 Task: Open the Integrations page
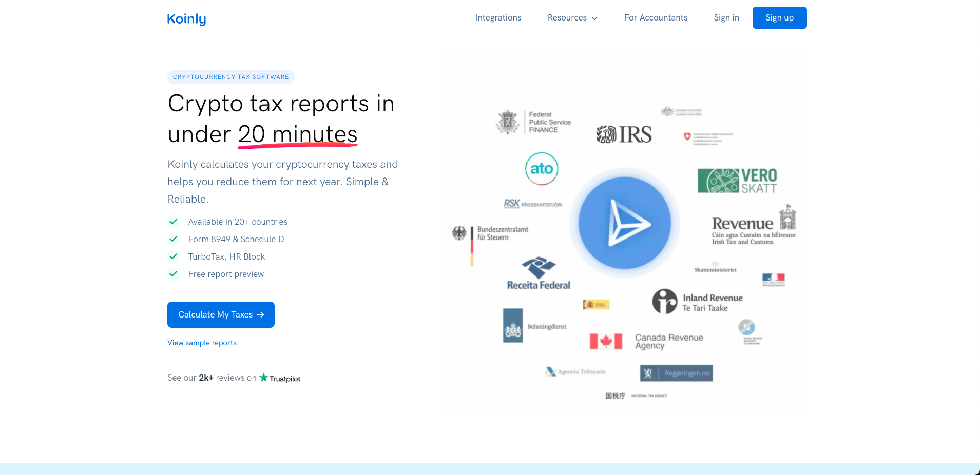pyautogui.click(x=498, y=18)
